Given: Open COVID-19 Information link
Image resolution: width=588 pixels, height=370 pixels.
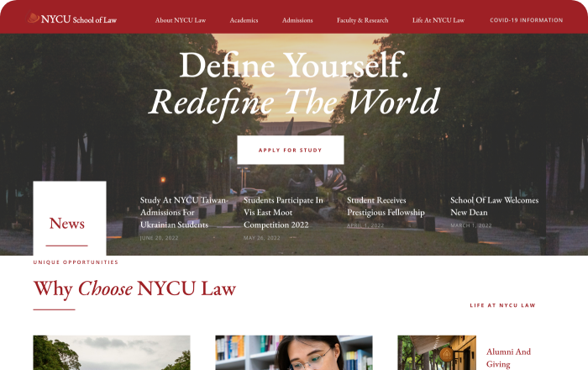Looking at the screenshot, I should pos(526,20).
